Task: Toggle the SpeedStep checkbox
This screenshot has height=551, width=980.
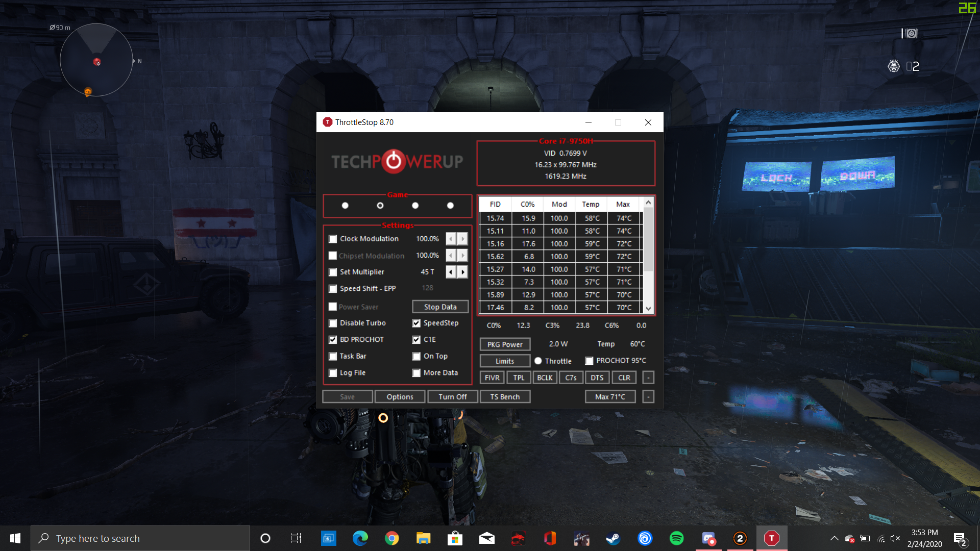Action: [416, 323]
